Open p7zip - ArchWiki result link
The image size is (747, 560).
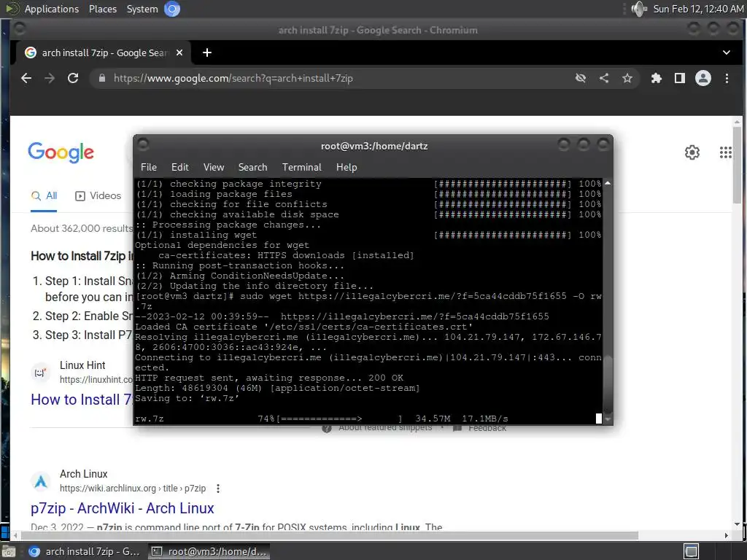click(x=123, y=508)
